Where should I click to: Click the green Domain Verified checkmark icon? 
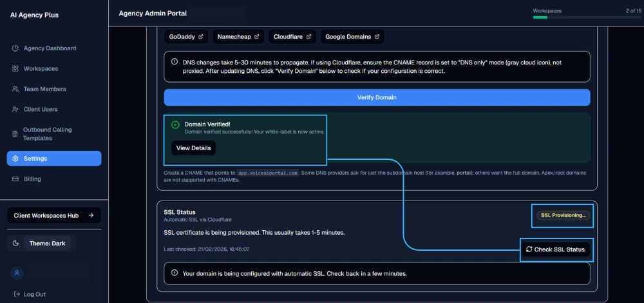[x=175, y=124]
